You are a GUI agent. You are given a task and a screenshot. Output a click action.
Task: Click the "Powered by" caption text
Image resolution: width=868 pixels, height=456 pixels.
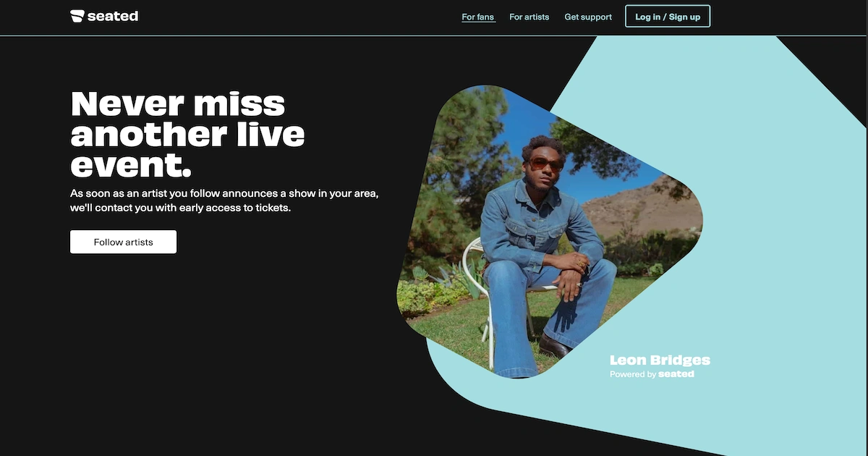tap(633, 374)
